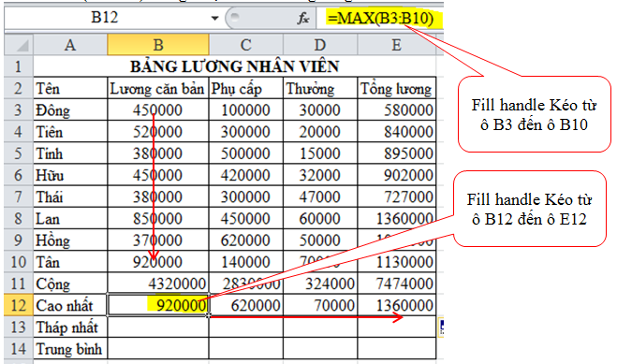Click the Phụ cấp header cell
The width and height of the screenshot is (617, 364).
(x=245, y=88)
